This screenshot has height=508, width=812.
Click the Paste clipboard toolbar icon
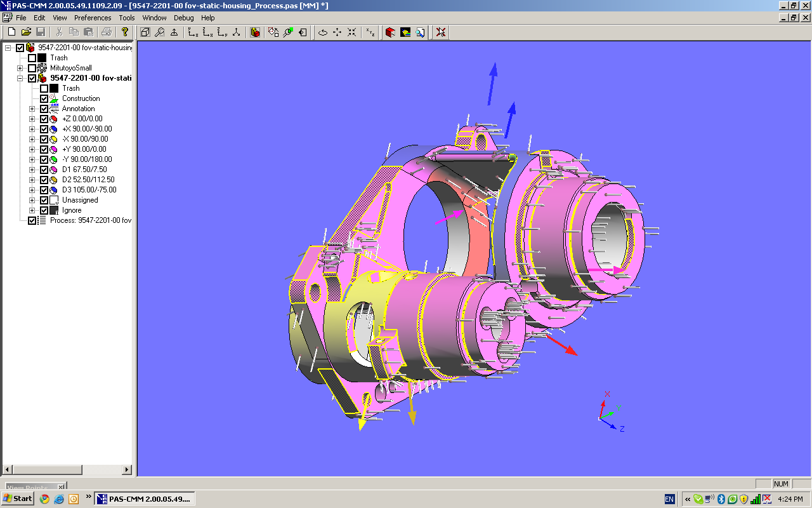[88, 32]
